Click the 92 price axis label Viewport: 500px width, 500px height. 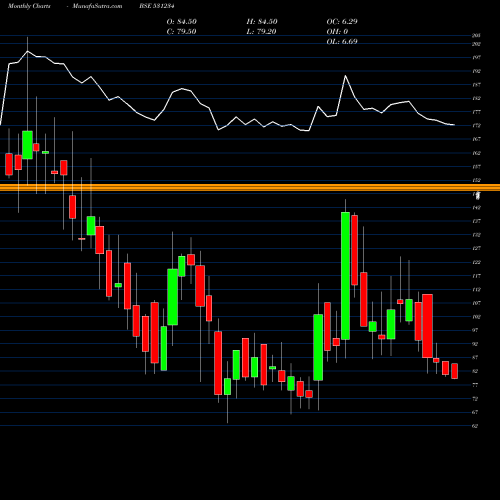[475, 344]
